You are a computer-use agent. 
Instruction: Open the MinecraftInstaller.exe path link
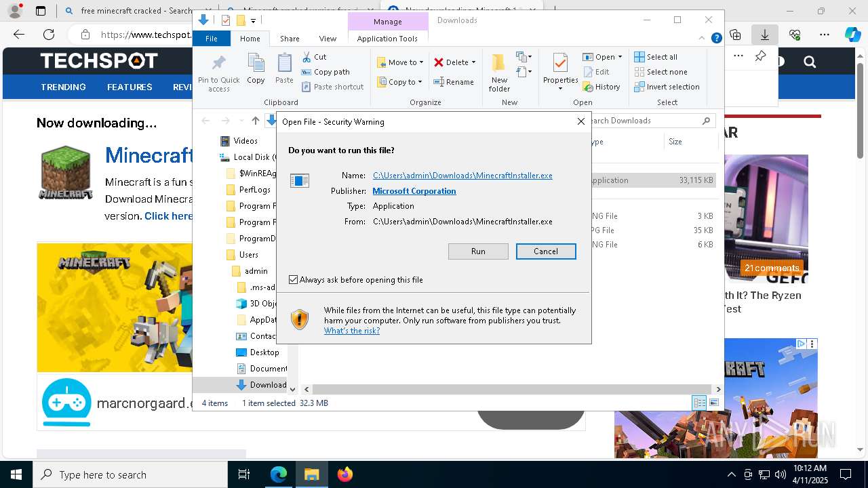coord(462,176)
